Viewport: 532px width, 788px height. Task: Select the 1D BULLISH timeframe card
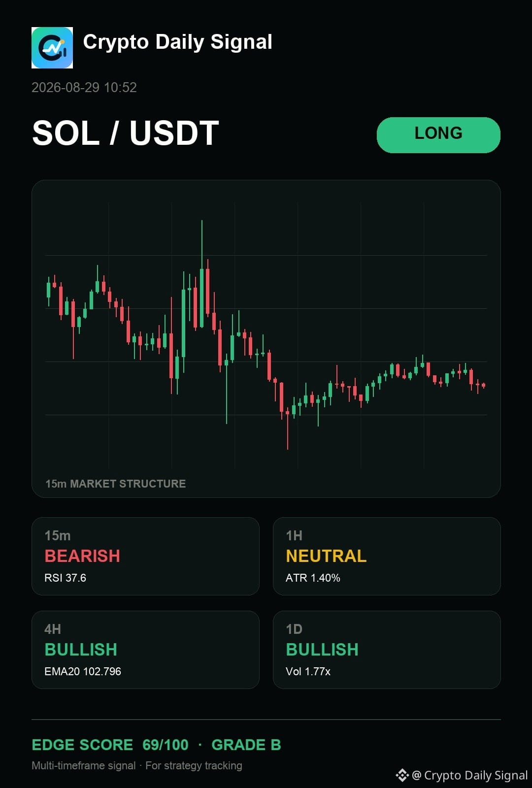pos(387,650)
